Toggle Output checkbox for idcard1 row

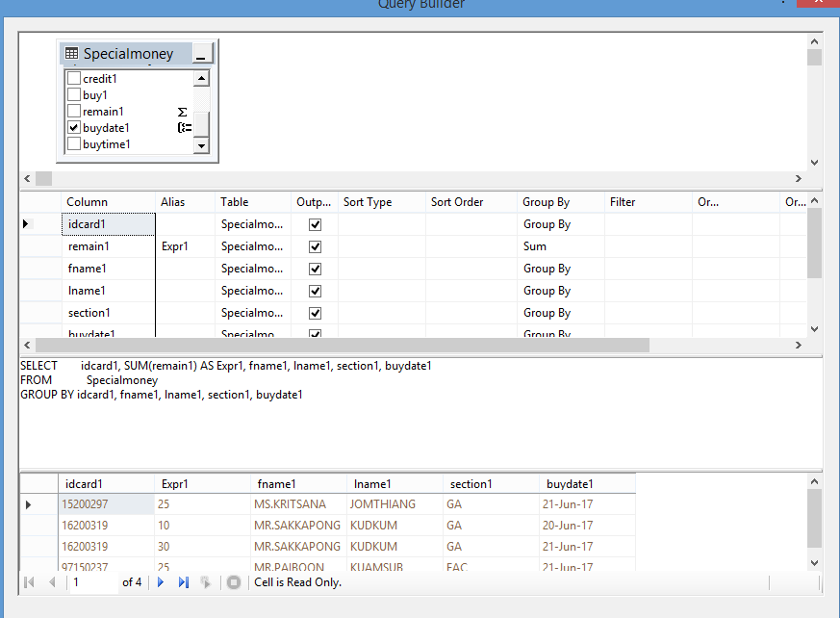click(x=315, y=224)
